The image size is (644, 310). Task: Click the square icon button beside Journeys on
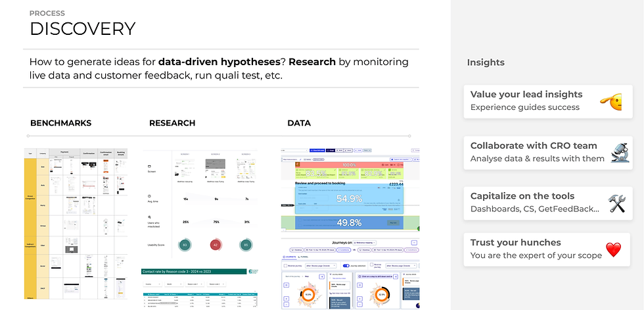point(414,243)
